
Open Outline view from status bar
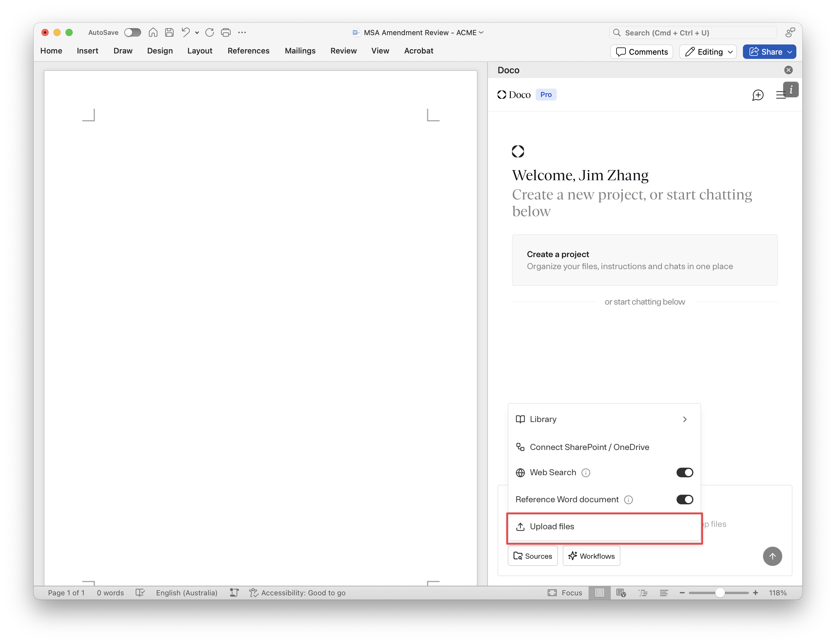tap(643, 592)
